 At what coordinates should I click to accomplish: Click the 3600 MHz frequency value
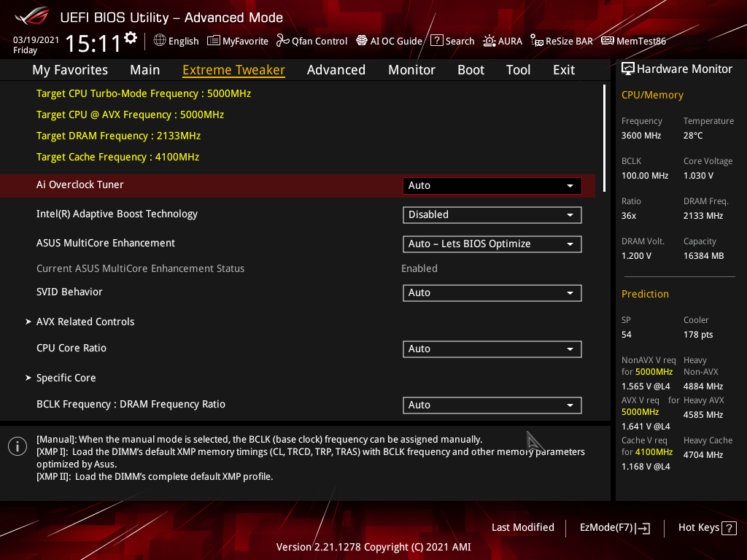tap(640, 136)
